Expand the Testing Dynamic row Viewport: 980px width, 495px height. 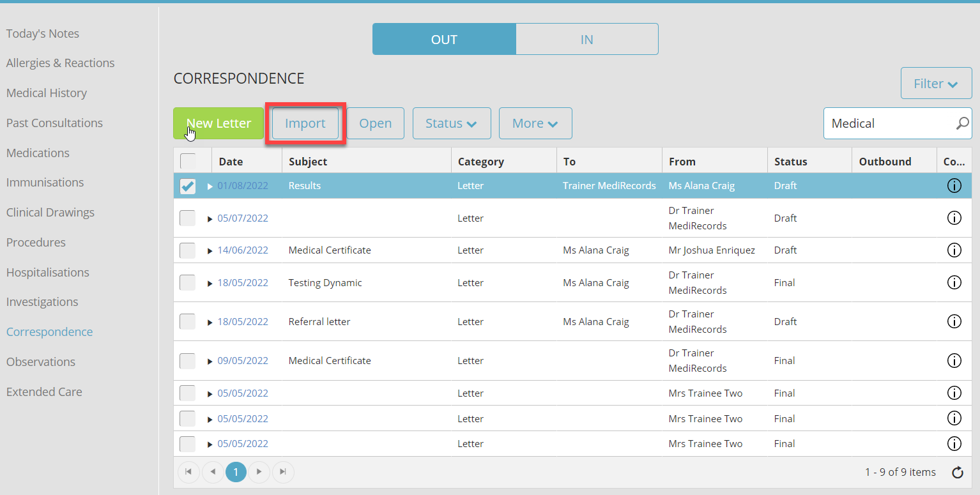210,283
